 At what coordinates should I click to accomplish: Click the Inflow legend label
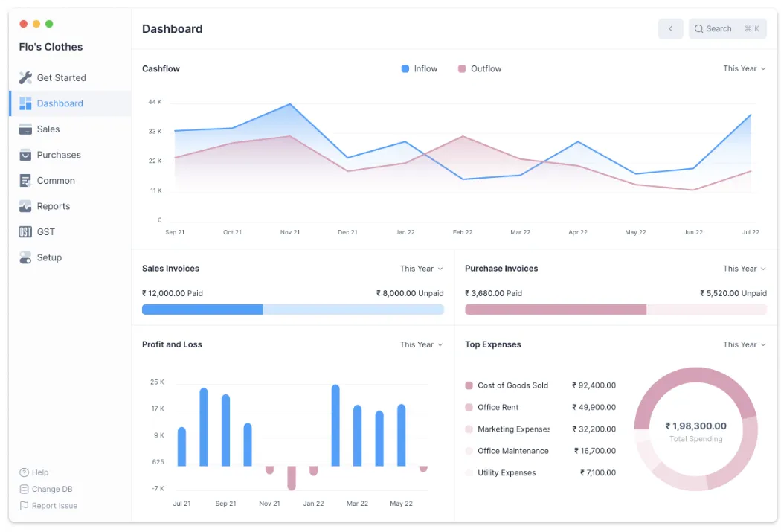pos(426,68)
